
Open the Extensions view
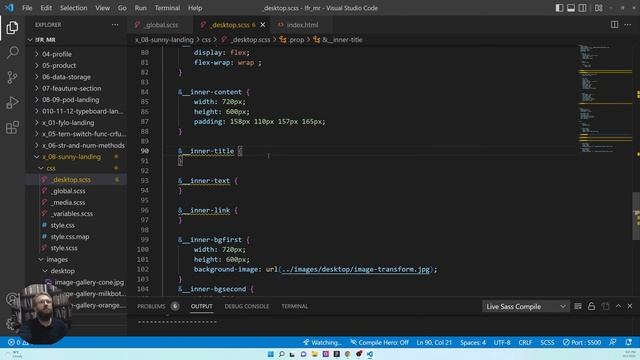(x=12, y=127)
